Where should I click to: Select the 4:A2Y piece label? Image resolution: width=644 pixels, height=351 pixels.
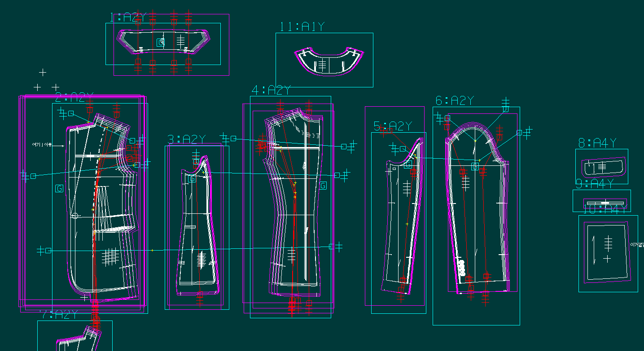(x=271, y=91)
